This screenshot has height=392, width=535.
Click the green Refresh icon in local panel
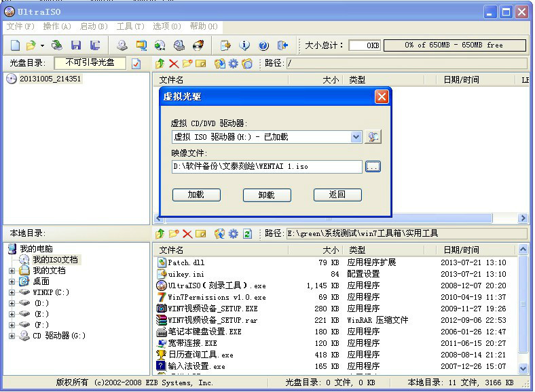point(247,233)
